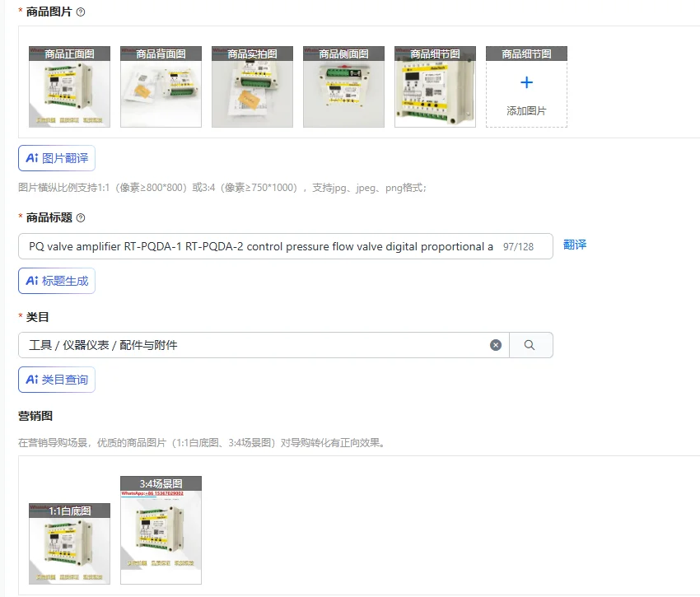This screenshot has height=597, width=700.
Task: Select the 商品侧面图 thumbnail
Action: tap(343, 86)
